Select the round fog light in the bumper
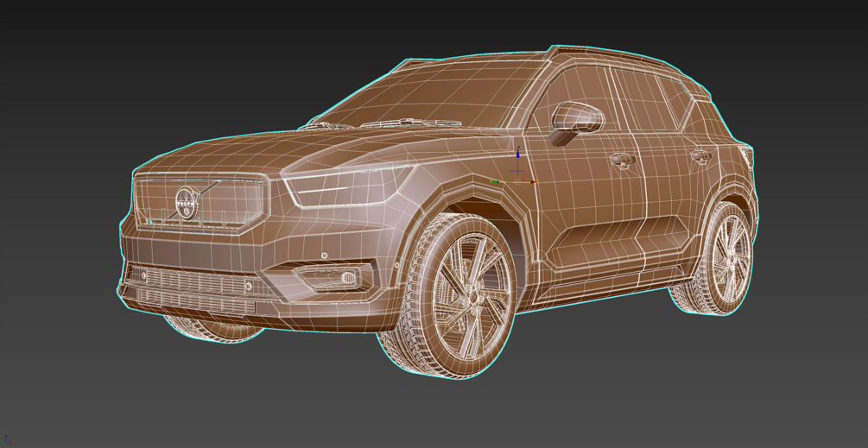 point(349,277)
